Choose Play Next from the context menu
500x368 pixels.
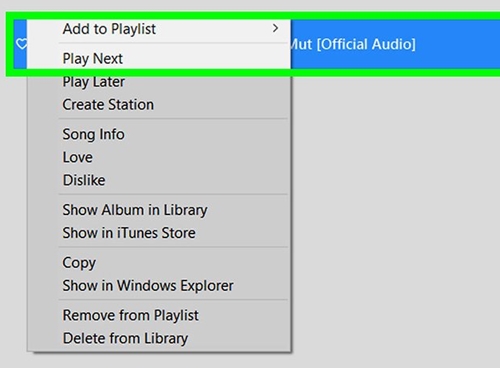click(x=159, y=59)
